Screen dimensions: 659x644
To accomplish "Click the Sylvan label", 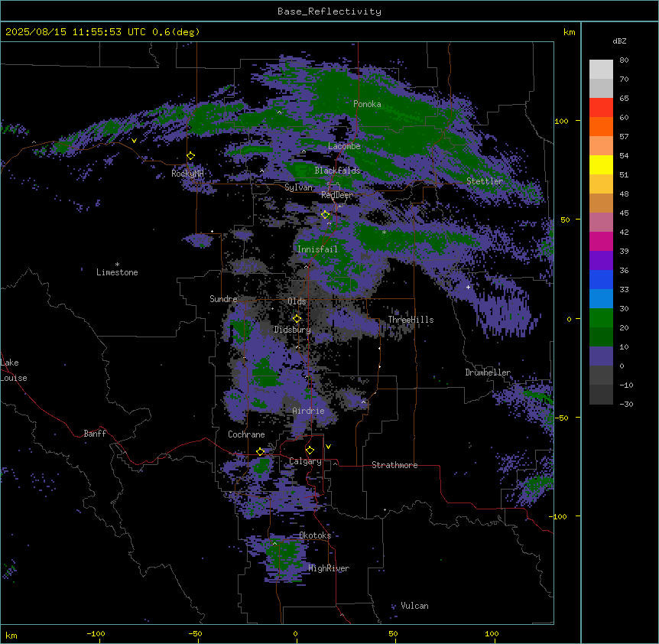I will pyautogui.click(x=298, y=187).
